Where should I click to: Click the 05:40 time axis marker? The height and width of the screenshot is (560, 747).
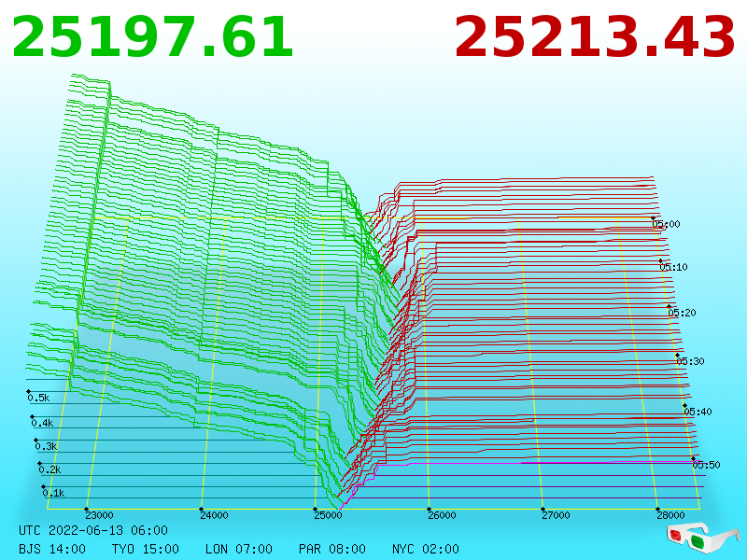[x=698, y=412]
